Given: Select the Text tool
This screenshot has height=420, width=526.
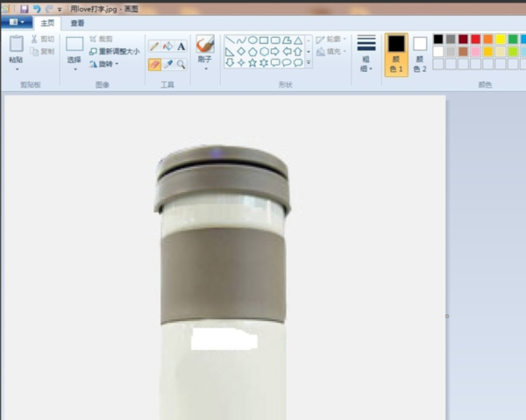Looking at the screenshot, I should click(181, 46).
